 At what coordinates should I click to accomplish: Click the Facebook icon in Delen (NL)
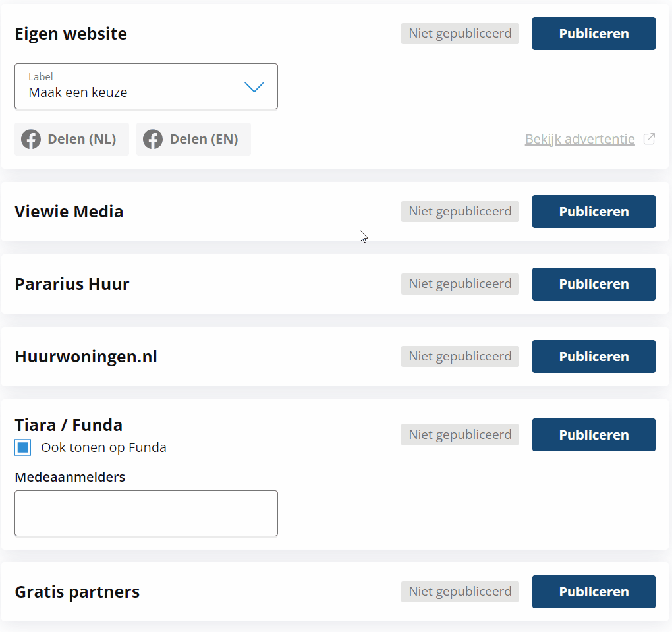click(31, 140)
